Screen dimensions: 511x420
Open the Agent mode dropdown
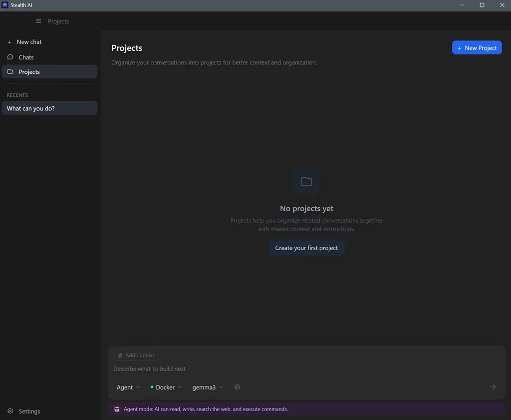(x=128, y=387)
